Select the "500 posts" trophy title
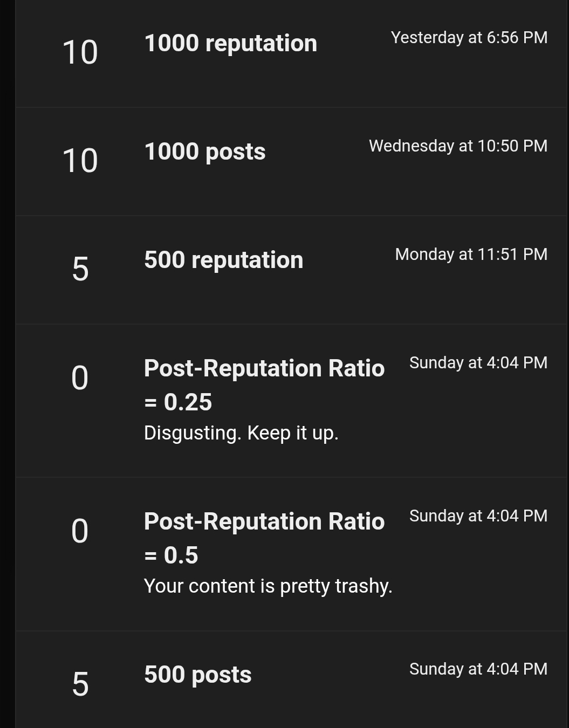The height and width of the screenshot is (728, 569). coord(197,675)
